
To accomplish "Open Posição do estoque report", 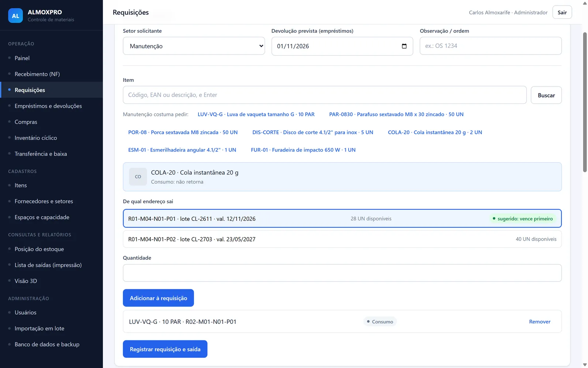I will point(51,249).
